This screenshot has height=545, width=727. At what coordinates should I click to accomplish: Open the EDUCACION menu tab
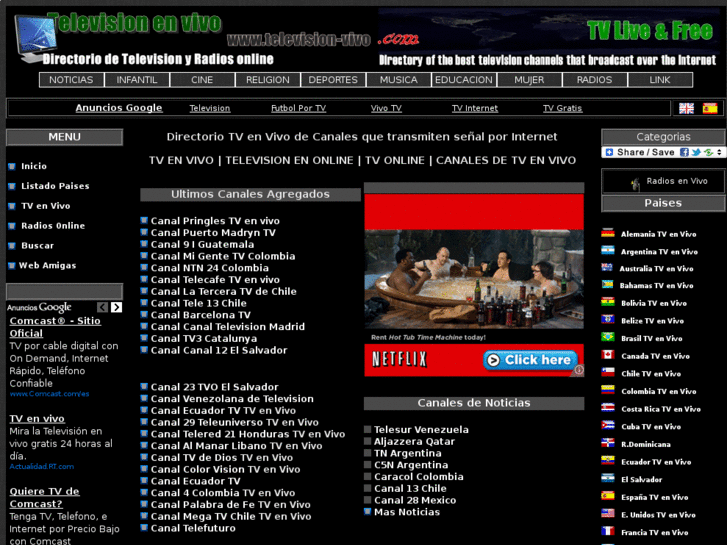[464, 80]
